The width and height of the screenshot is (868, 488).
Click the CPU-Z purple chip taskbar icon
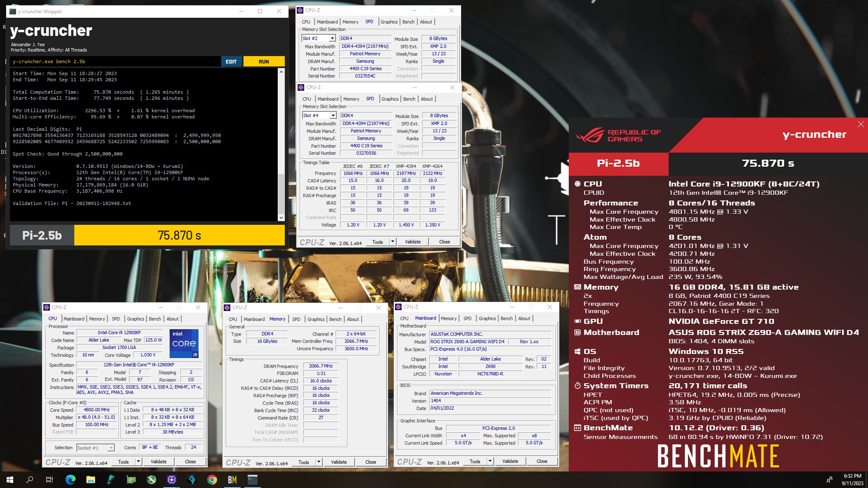(x=172, y=480)
